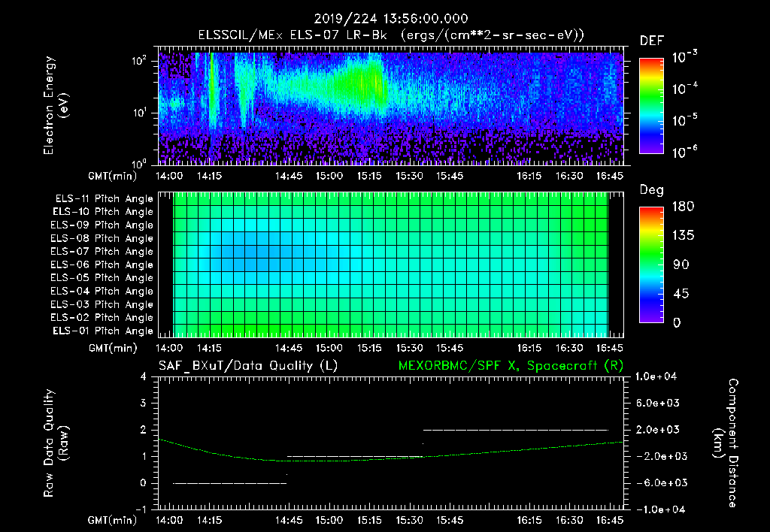Select the ELS-09 Pitch Angle row label
This screenshot has width=770, height=532.
(x=102, y=225)
